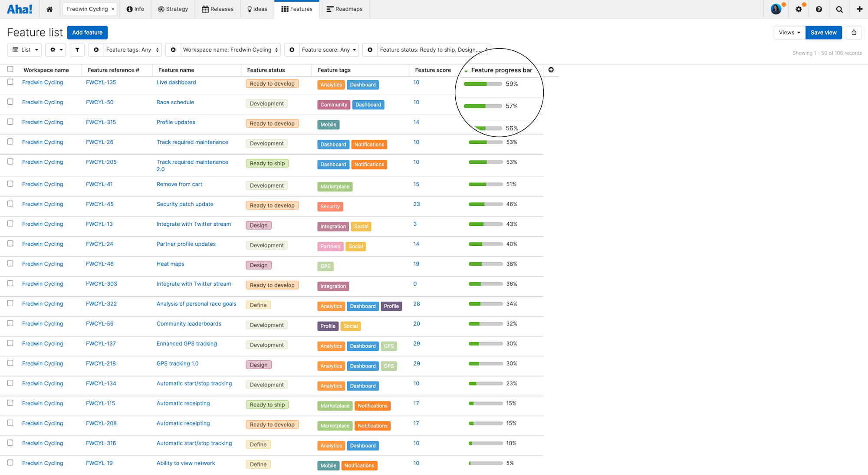Open feature FWCYL-135 via its reference link
This screenshot has width=868, height=475.
101,82
